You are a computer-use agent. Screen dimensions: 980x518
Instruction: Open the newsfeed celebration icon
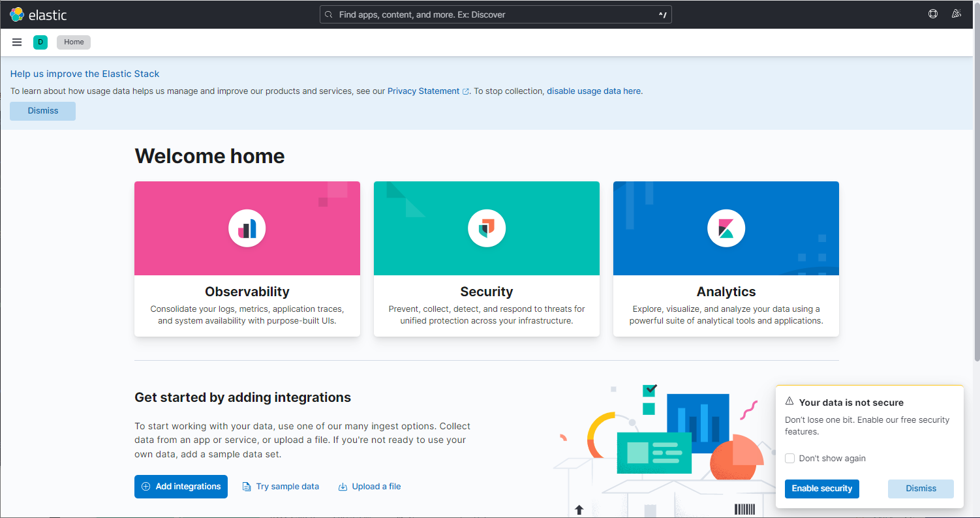pos(957,14)
